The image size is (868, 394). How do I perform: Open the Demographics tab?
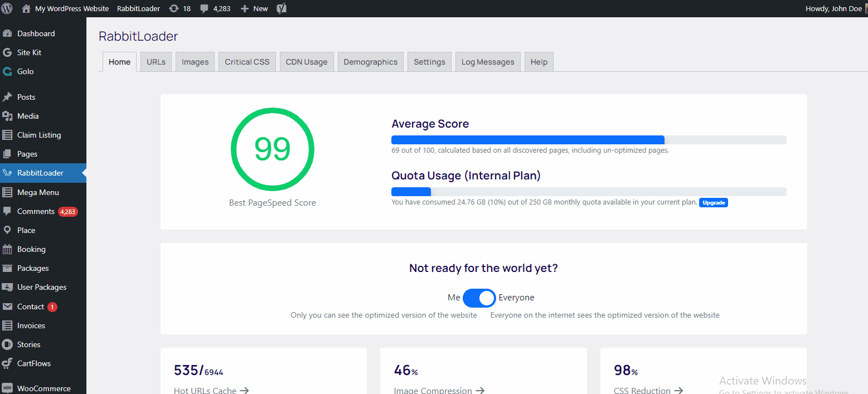point(371,62)
